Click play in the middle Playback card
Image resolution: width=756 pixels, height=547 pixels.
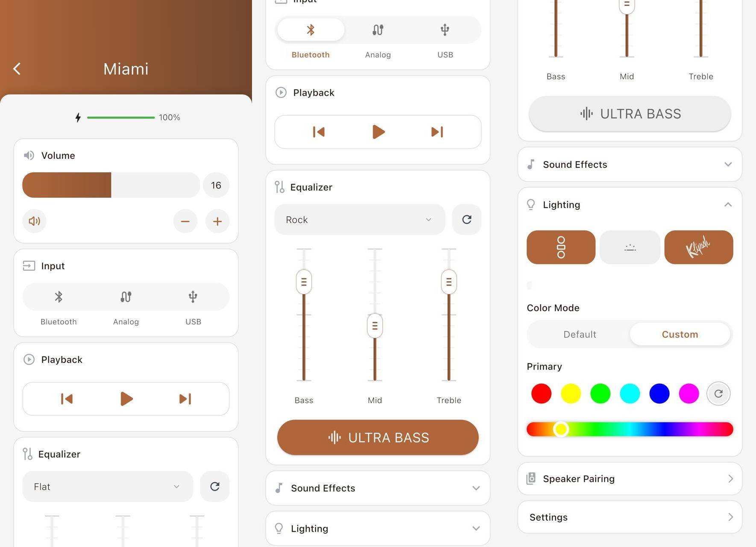(378, 132)
